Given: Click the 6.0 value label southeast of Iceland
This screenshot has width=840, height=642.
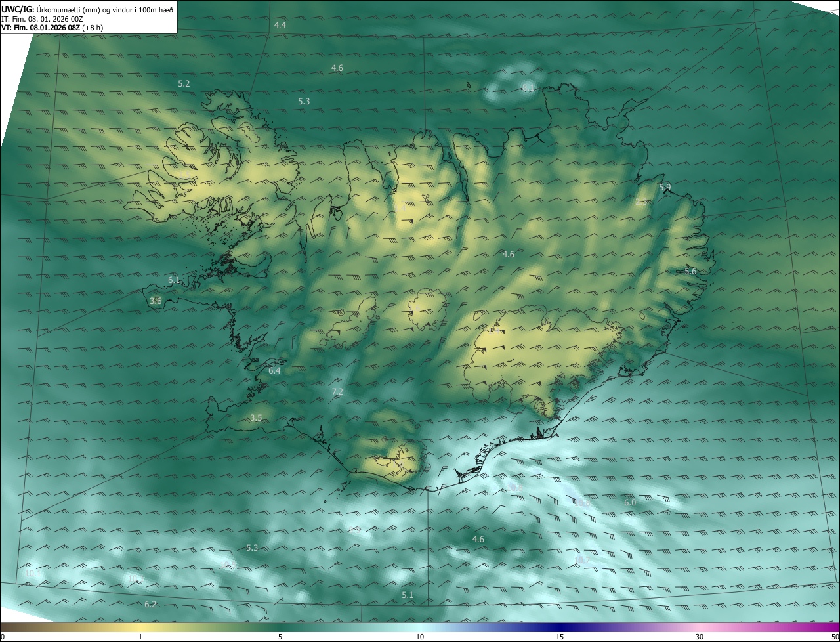Looking at the screenshot, I should click(x=630, y=502).
